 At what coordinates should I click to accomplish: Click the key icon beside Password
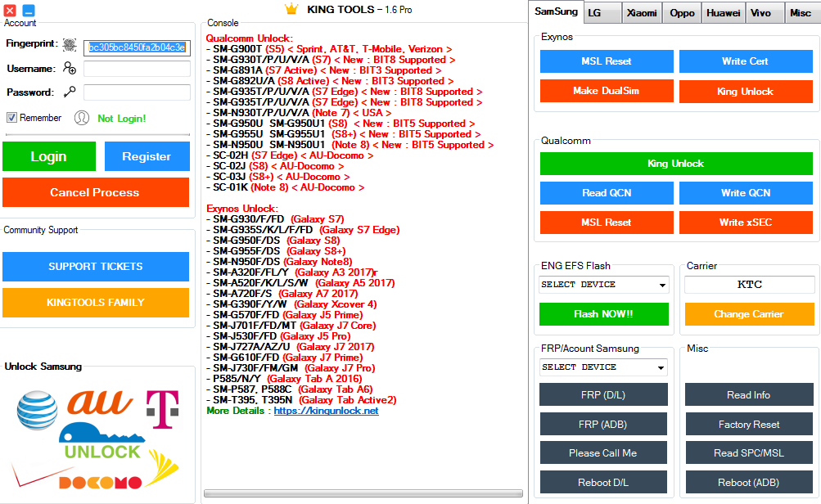[x=70, y=92]
